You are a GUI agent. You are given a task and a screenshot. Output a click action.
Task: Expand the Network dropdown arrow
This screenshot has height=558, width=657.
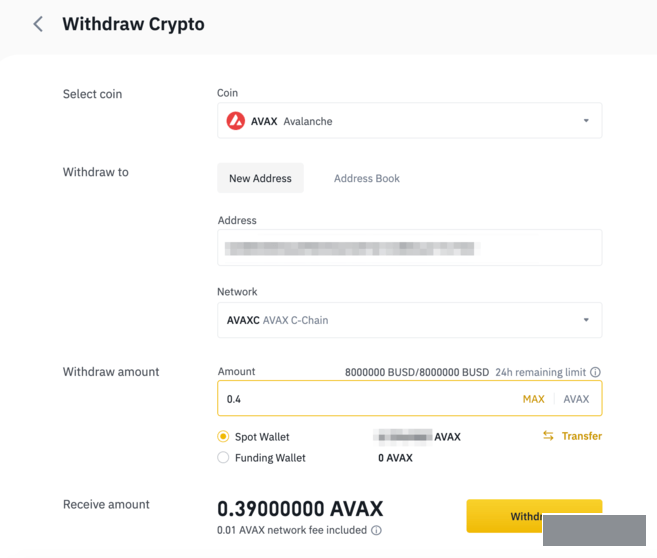tap(586, 320)
